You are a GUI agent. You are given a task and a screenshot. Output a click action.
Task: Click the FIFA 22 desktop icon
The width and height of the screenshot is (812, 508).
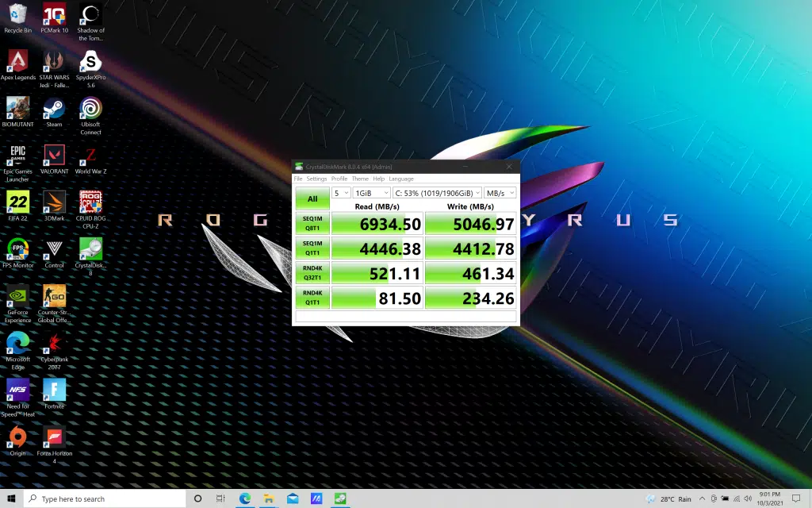[17, 206]
